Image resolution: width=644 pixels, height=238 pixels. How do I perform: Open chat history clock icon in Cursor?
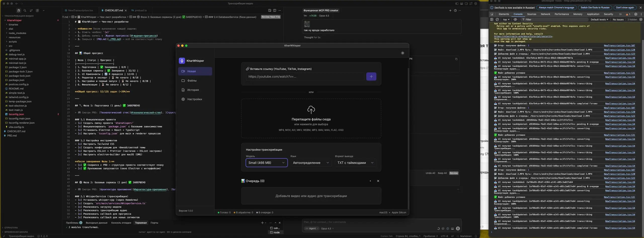coord(455,11)
